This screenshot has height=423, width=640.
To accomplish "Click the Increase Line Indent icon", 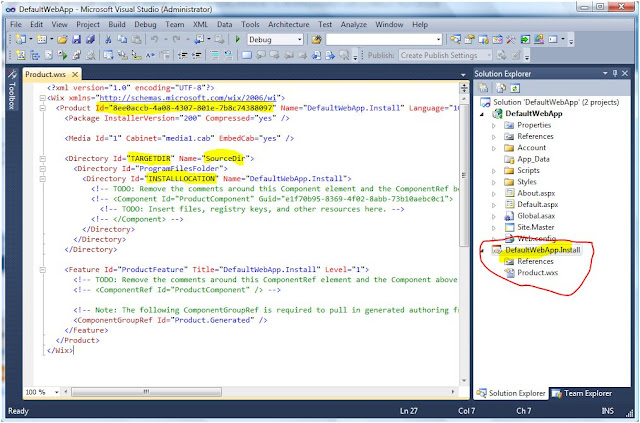I will [x=196, y=55].
